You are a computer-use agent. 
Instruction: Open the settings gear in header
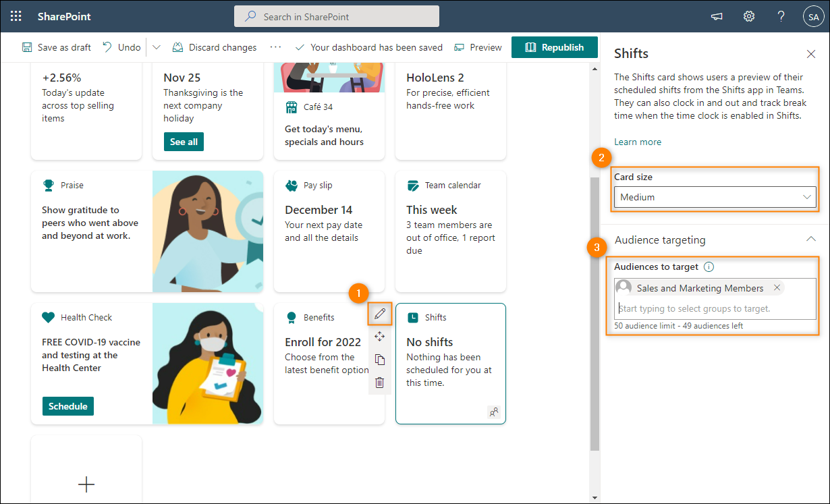[749, 16]
